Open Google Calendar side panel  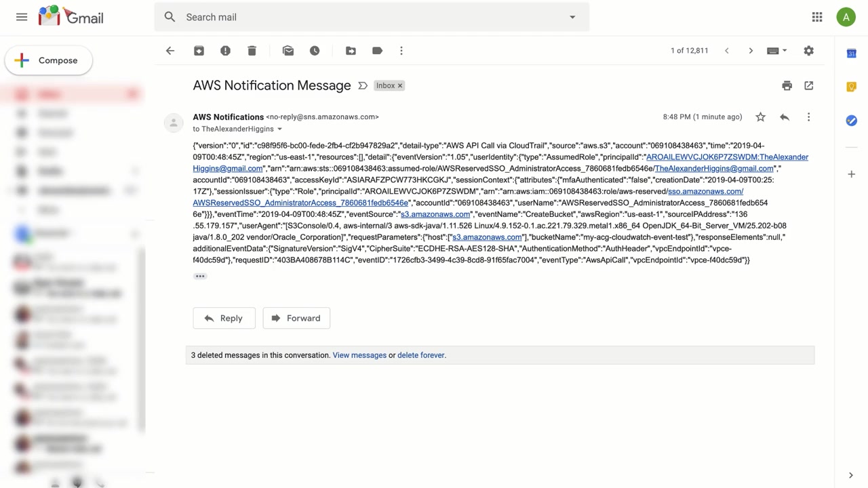tap(851, 53)
